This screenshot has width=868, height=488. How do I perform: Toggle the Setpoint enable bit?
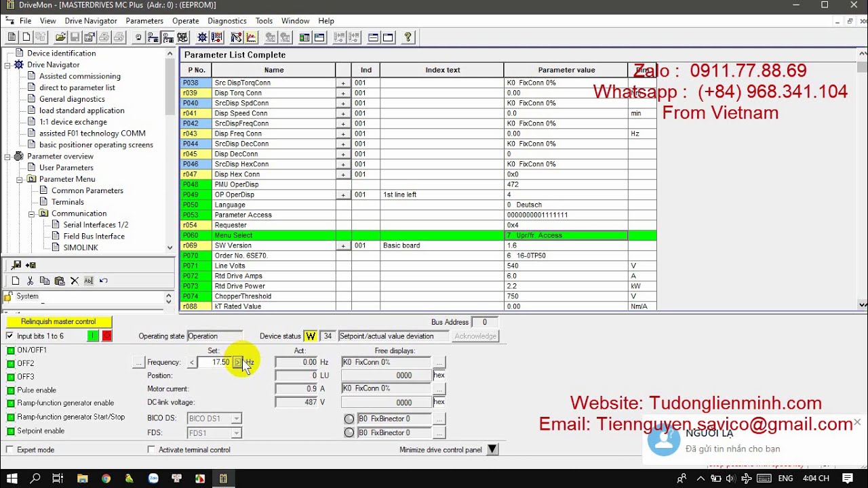pyautogui.click(x=10, y=431)
